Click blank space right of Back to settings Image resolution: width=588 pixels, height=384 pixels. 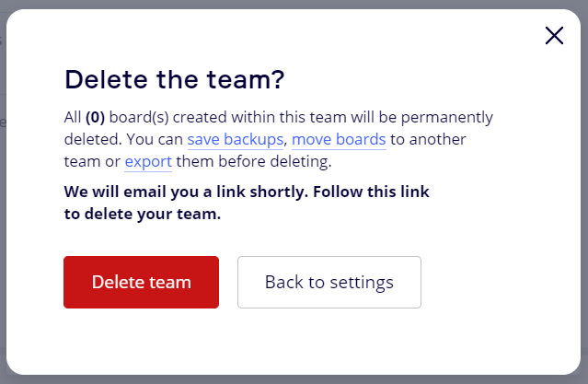pyautogui.click(x=497, y=282)
